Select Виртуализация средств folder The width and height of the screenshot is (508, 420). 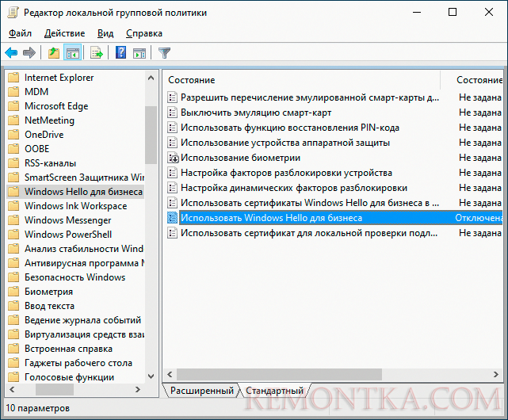84,334
